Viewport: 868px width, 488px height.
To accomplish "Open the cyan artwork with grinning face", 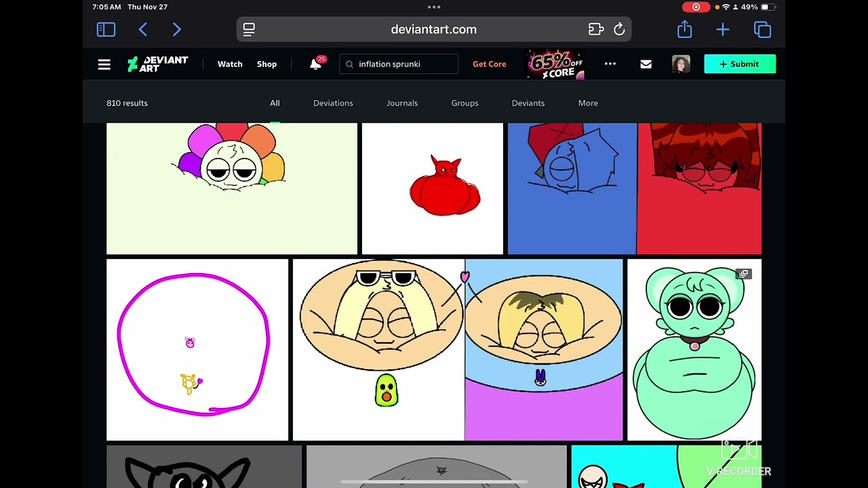I will click(667, 467).
